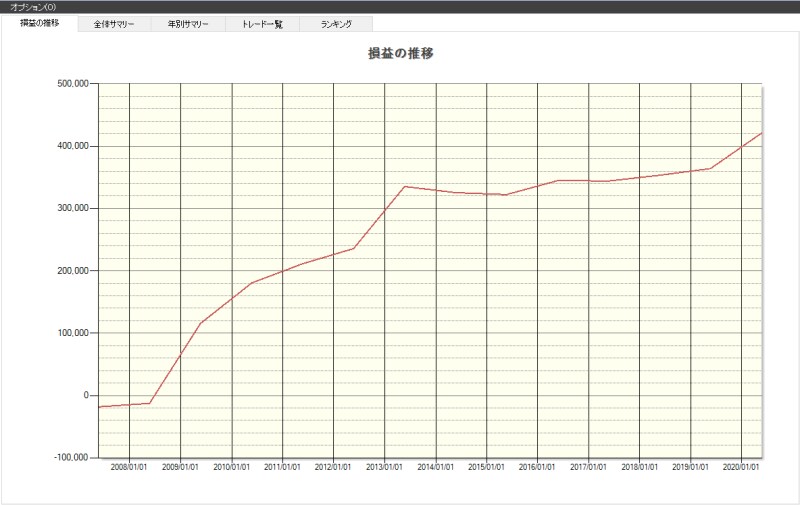Viewport: 800px width, 505px height.
Task: Click the 2016/01/01 date label
Action: [x=537, y=467]
